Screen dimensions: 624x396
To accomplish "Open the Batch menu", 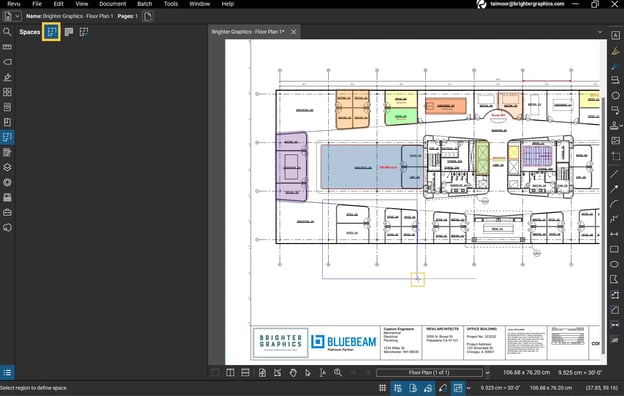I will [x=144, y=4].
